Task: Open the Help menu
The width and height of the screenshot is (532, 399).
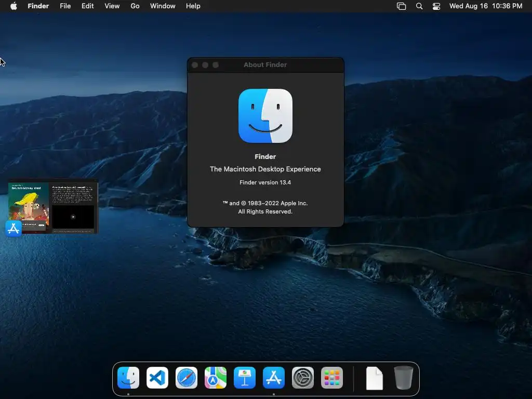Action: coord(193,6)
